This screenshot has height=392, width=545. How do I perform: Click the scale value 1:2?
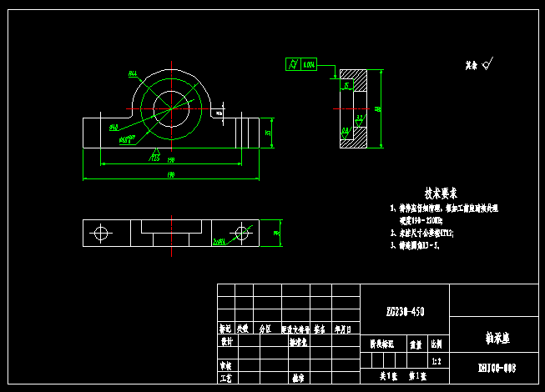coord(437,361)
